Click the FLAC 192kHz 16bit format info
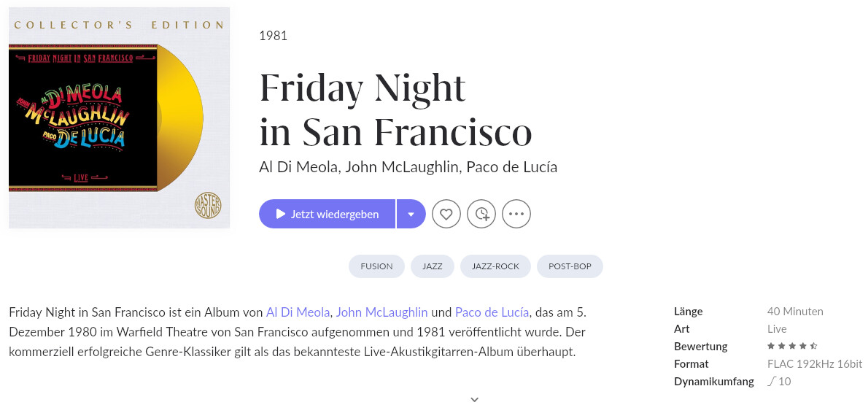Viewport: 868px width, 405px height. pos(815,364)
